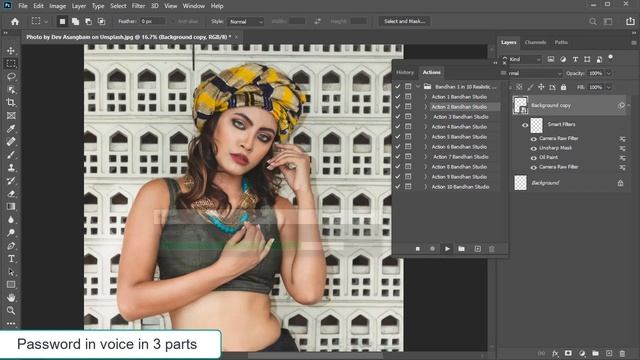This screenshot has height=360, width=640.
Task: Toggle checkmark for Action 10 Bandhan Studio
Action: tap(398, 187)
